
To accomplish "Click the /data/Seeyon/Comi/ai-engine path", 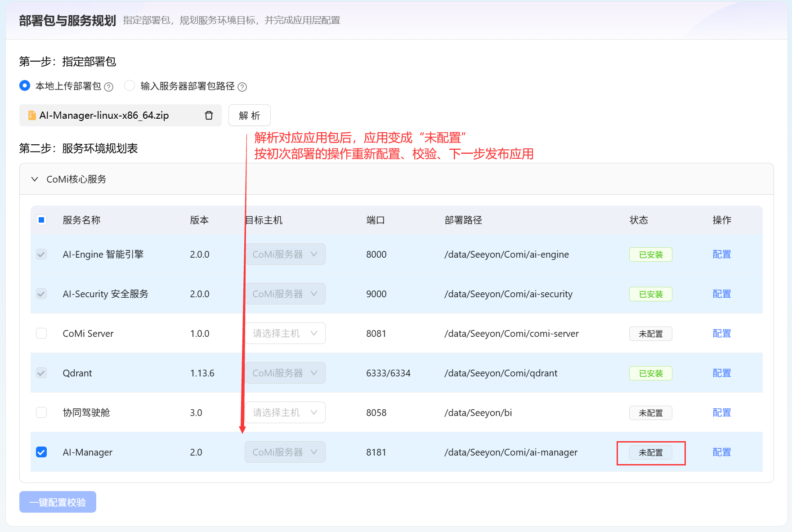I will click(x=506, y=255).
